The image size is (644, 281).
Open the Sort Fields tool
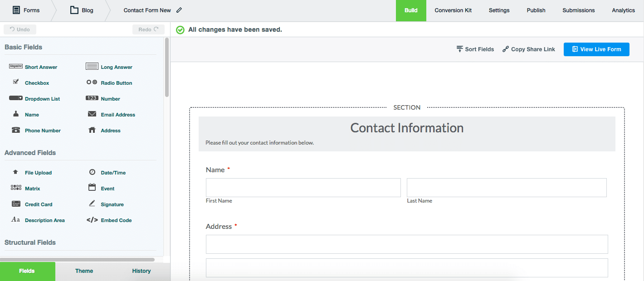pos(475,49)
